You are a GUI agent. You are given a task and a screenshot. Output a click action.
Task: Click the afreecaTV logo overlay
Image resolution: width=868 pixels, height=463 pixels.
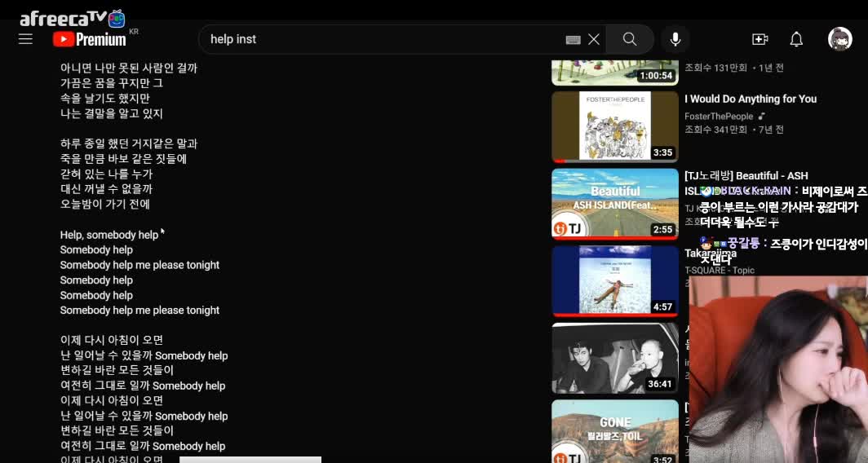pos(72,18)
